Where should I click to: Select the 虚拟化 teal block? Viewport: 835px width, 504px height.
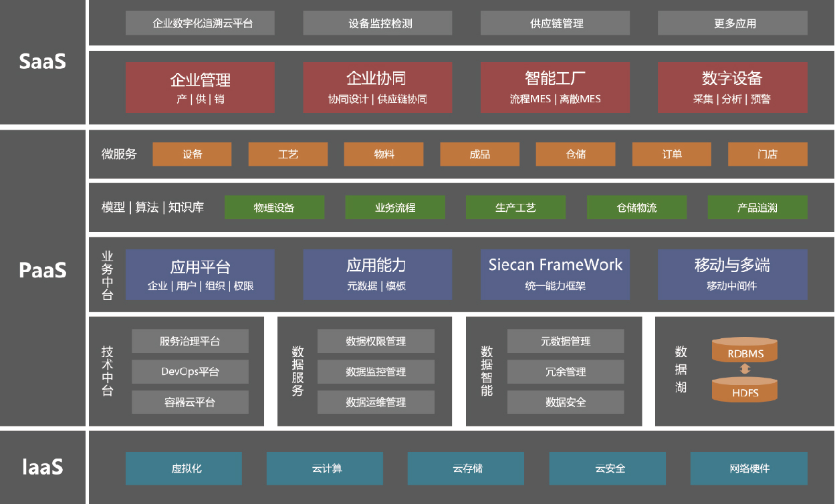184,469
